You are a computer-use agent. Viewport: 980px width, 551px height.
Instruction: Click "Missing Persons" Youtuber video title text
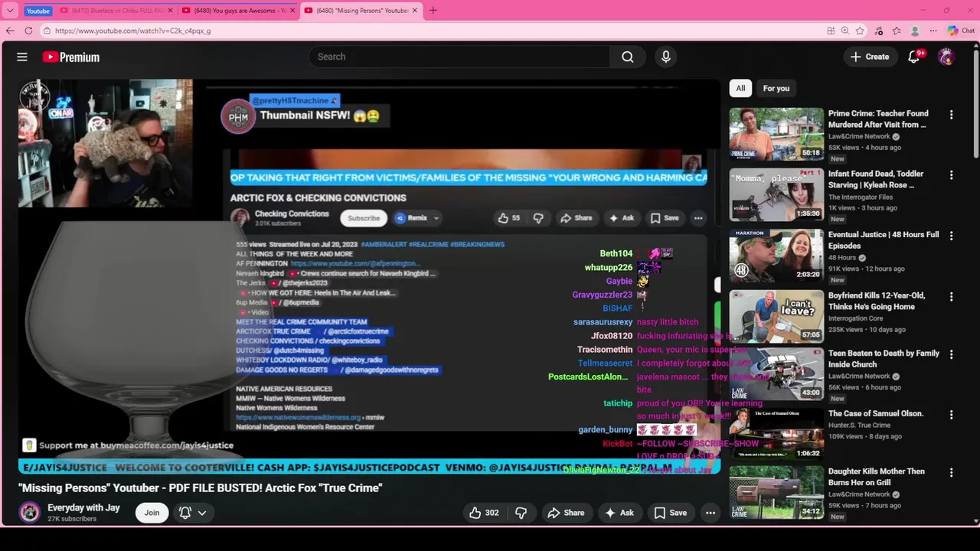tap(200, 487)
